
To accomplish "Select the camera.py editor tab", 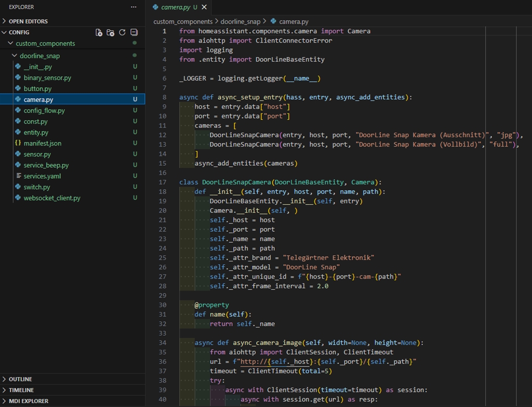I will pyautogui.click(x=176, y=7).
